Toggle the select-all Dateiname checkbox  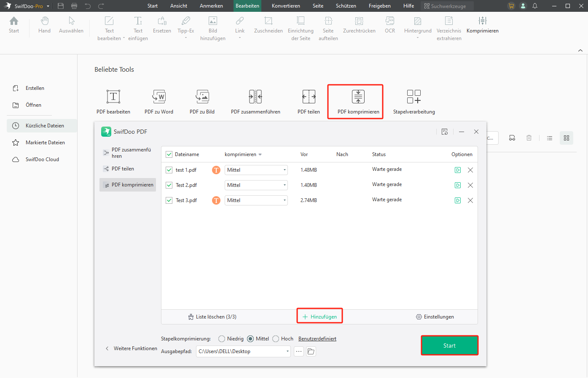(x=169, y=154)
